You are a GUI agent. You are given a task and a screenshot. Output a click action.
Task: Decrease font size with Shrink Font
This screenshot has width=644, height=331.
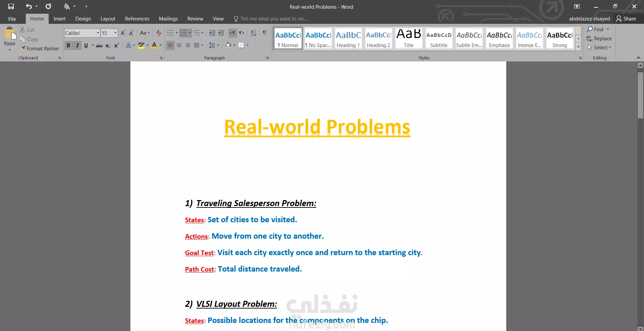[131, 33]
